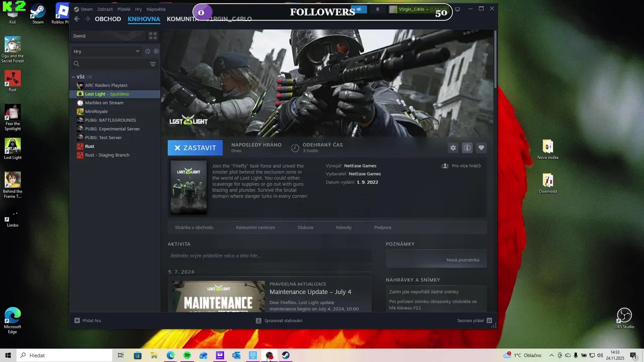The width and height of the screenshot is (644, 362).
Task: Select Lost Light in game list
Action: [115, 94]
